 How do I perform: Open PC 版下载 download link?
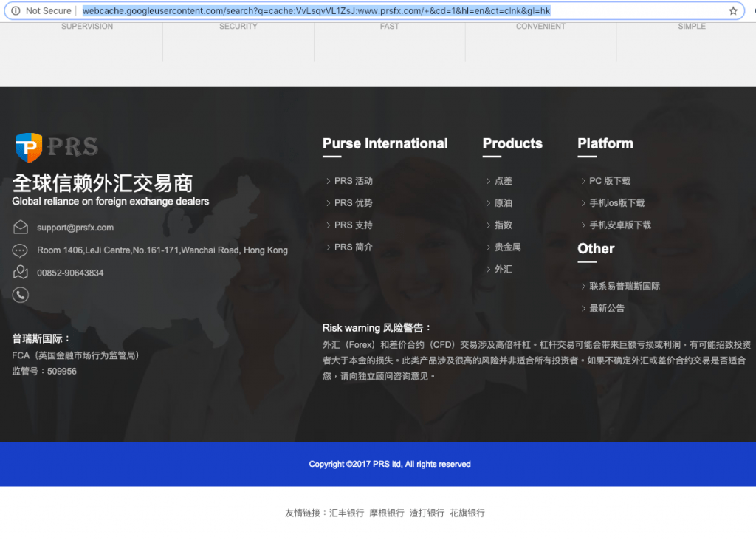coord(609,181)
